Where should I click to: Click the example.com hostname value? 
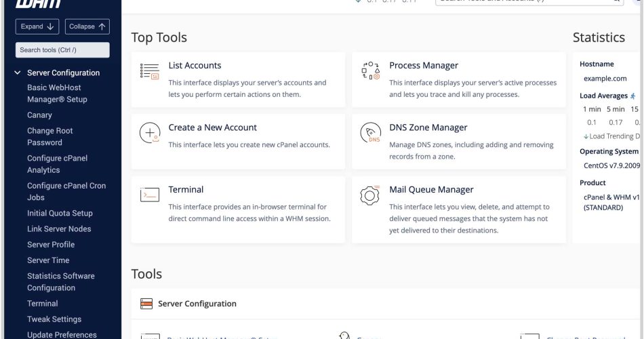click(x=605, y=79)
